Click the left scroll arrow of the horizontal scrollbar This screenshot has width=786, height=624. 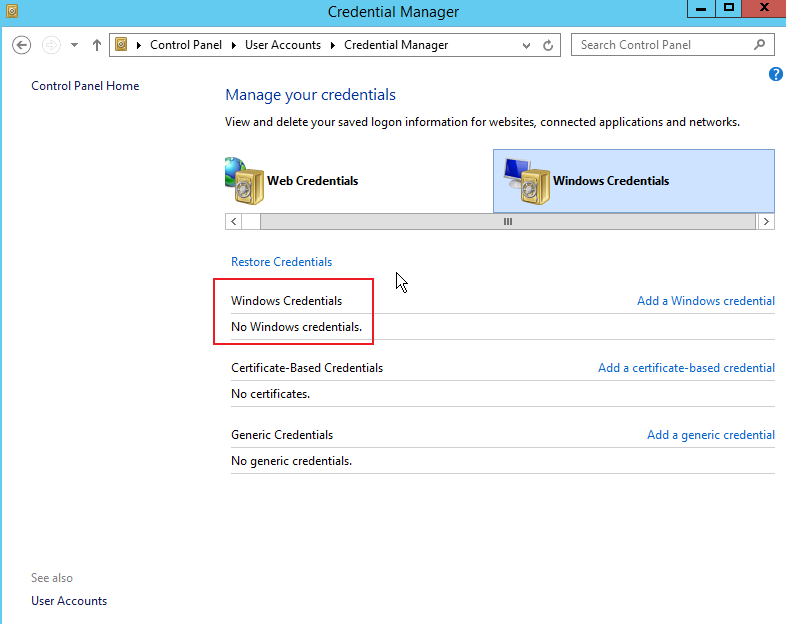click(234, 222)
